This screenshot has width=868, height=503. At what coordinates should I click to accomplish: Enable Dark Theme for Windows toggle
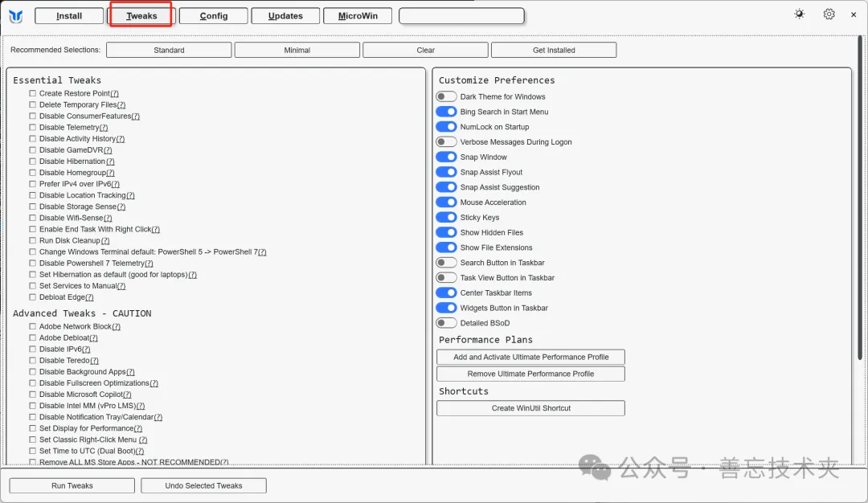(446, 96)
